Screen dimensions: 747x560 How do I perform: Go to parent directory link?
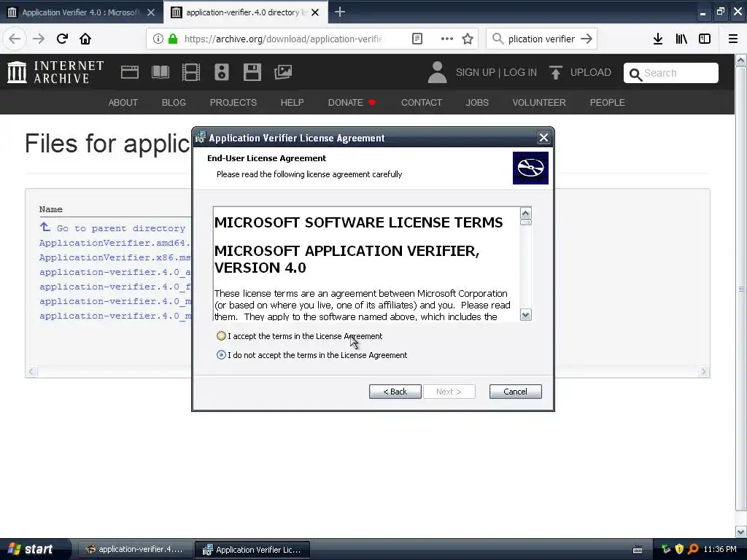pos(112,228)
